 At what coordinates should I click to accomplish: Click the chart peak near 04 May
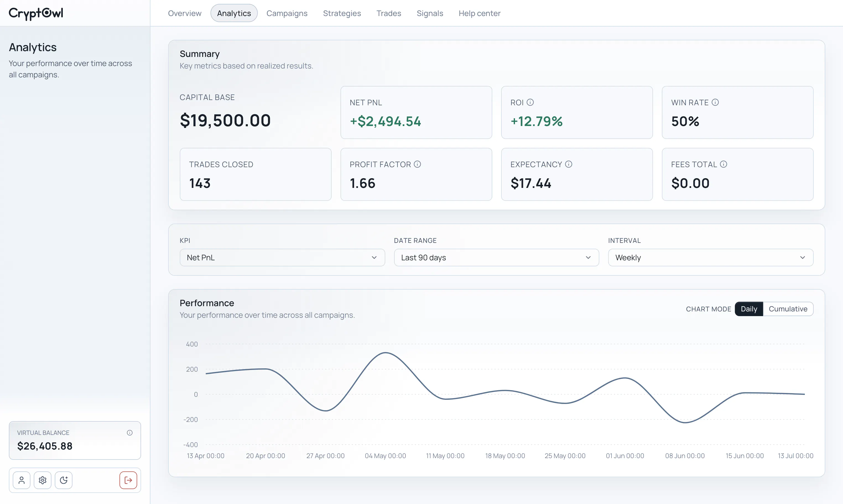pos(386,353)
